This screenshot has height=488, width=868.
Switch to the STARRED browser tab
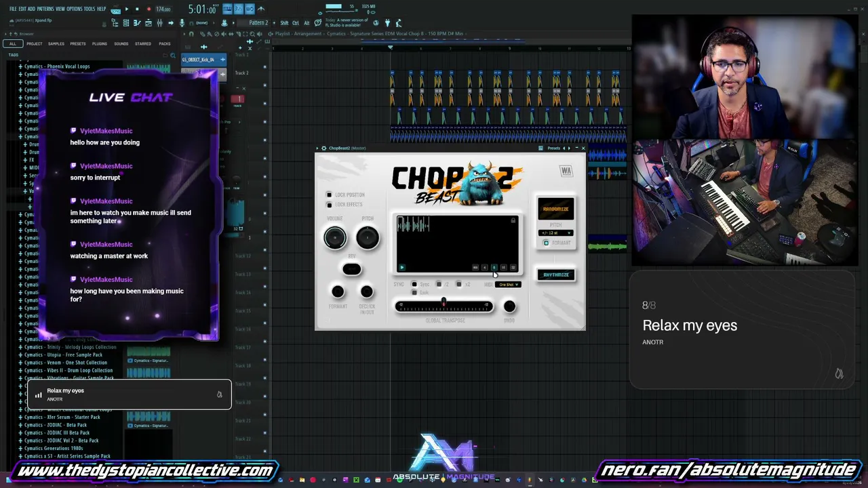click(143, 44)
